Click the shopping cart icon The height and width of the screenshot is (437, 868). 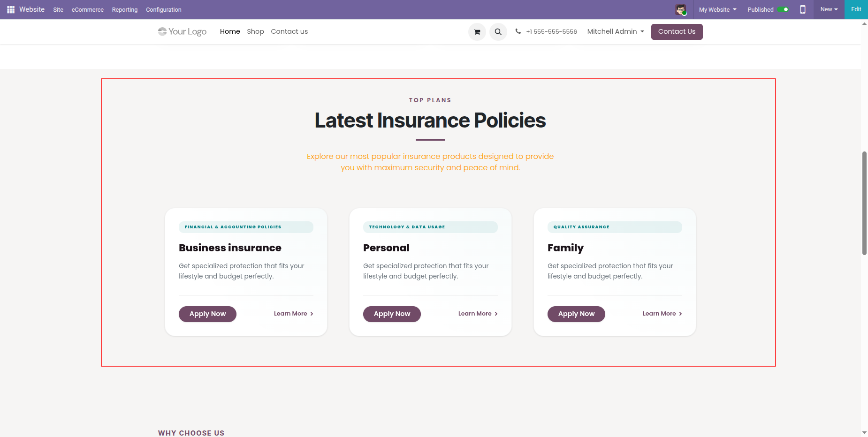477,32
